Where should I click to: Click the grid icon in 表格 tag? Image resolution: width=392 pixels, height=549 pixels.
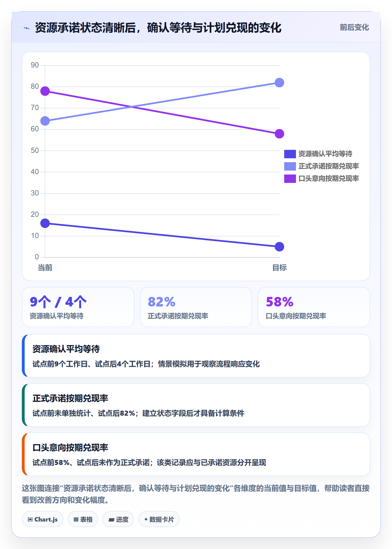(76, 520)
